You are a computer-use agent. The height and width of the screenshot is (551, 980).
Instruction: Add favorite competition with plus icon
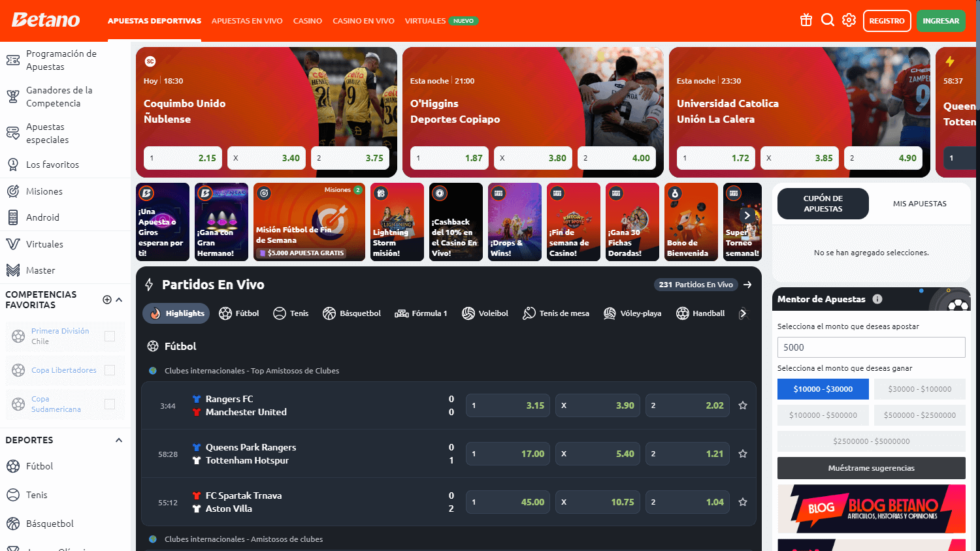[x=107, y=300]
